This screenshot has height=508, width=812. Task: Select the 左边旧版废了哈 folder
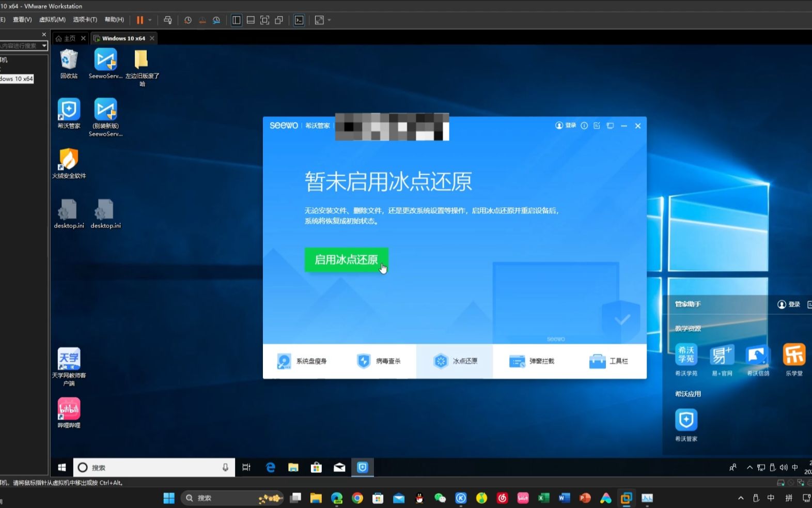142,68
